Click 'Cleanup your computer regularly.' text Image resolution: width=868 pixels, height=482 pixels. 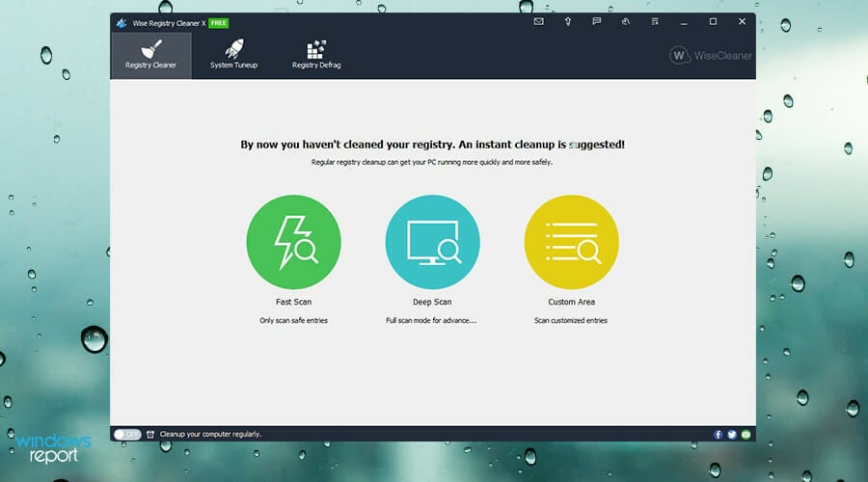pos(210,435)
